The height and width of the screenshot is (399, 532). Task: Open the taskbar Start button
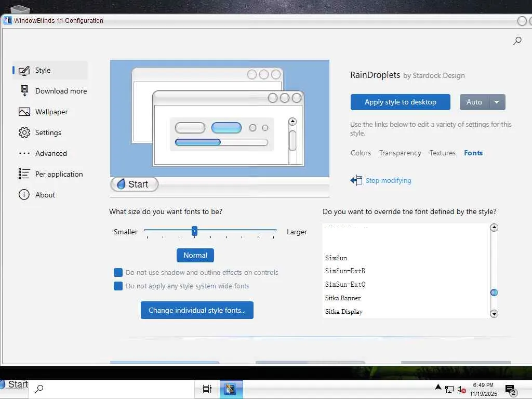coord(15,384)
